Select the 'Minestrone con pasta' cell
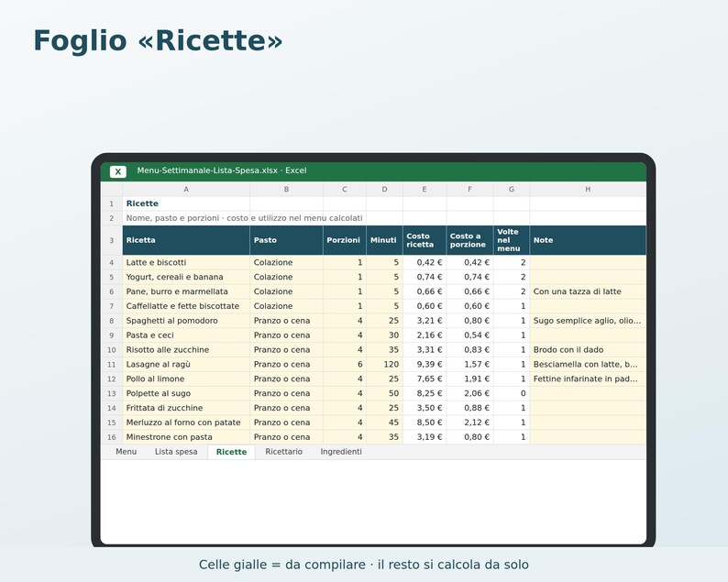 click(x=186, y=437)
